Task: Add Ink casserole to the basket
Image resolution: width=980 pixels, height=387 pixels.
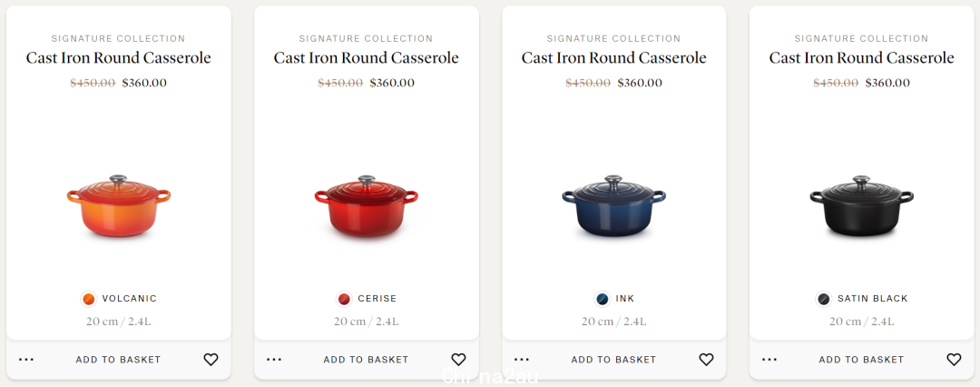Action: (613, 360)
